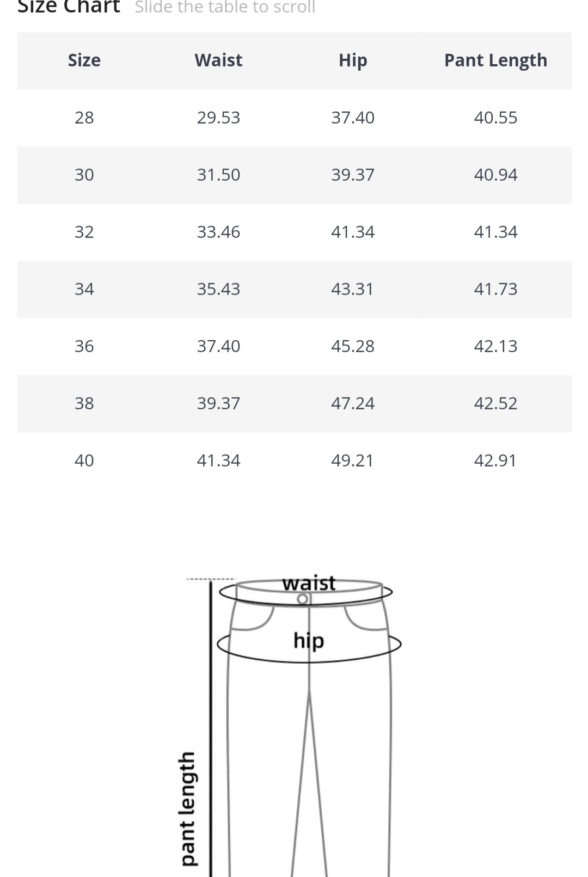Select size 28 in the table
Screen dimensions: 588x877
coord(84,118)
